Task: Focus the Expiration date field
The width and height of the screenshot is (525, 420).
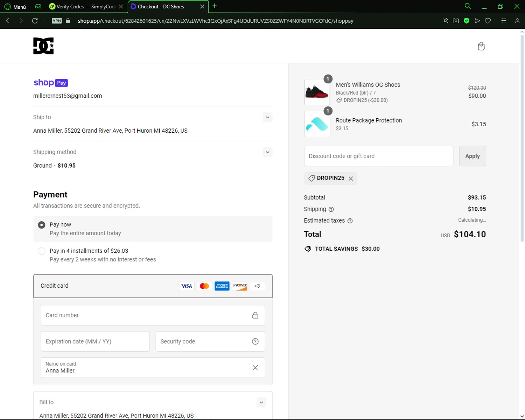Action: click(x=95, y=342)
